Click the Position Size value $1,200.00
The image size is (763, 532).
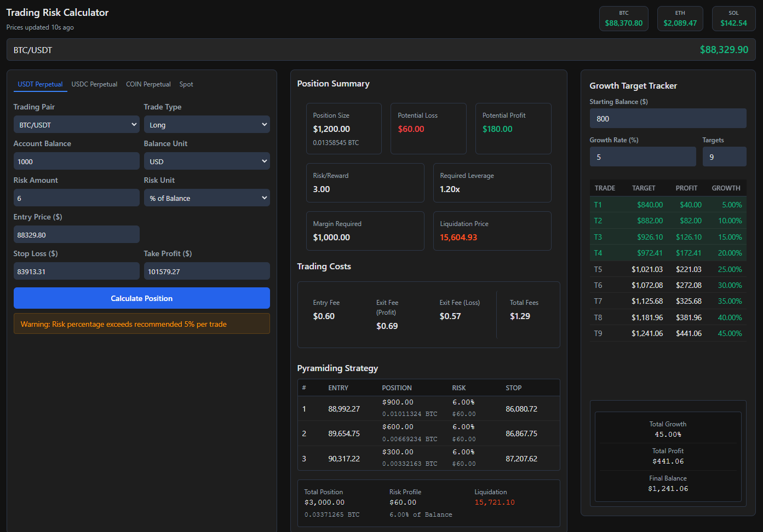coord(331,129)
